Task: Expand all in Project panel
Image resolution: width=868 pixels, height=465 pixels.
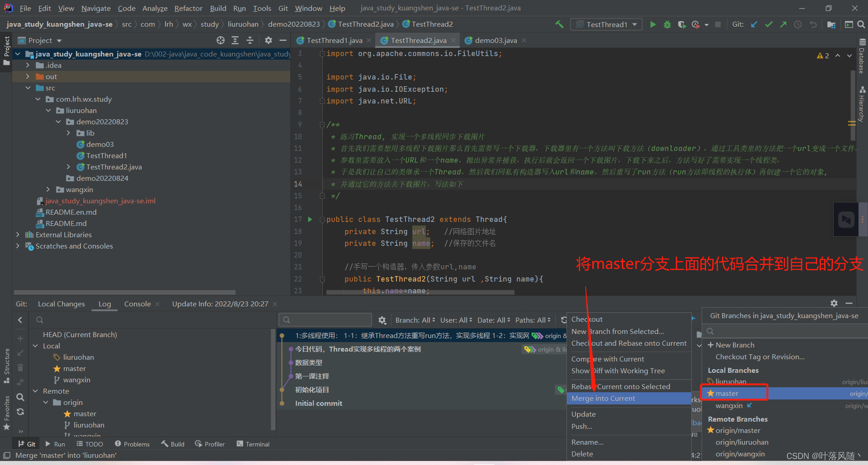Action: [235, 40]
